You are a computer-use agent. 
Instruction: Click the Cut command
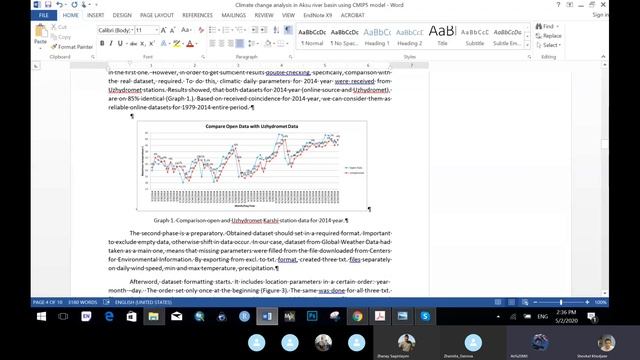click(59, 27)
